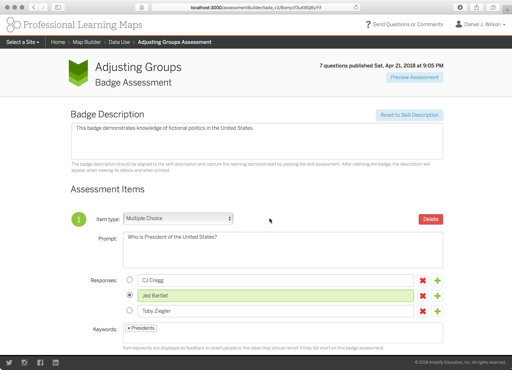This screenshot has height=370, width=512.
Task: Remove the Toby Ziegler response with red X
Action: tap(423, 311)
